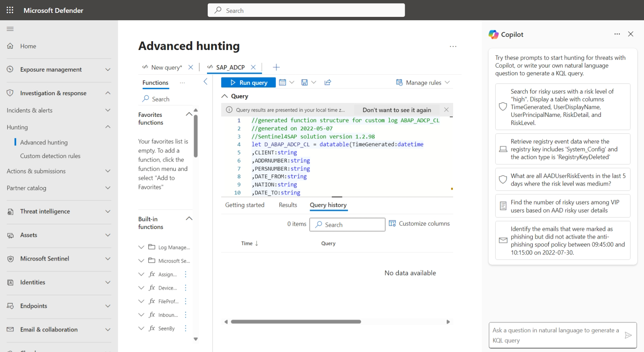Open the app launcher waffle icon
644x352 pixels.
(x=10, y=10)
